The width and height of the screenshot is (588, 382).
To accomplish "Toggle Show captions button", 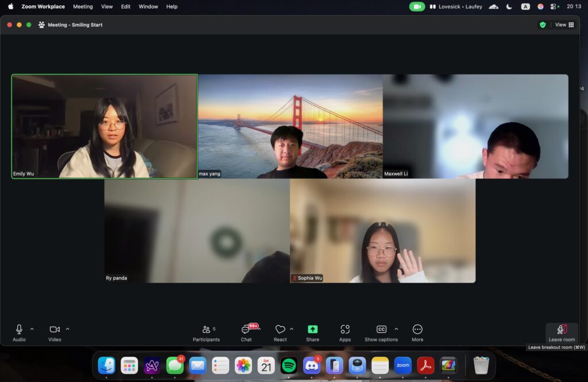I will [381, 332].
